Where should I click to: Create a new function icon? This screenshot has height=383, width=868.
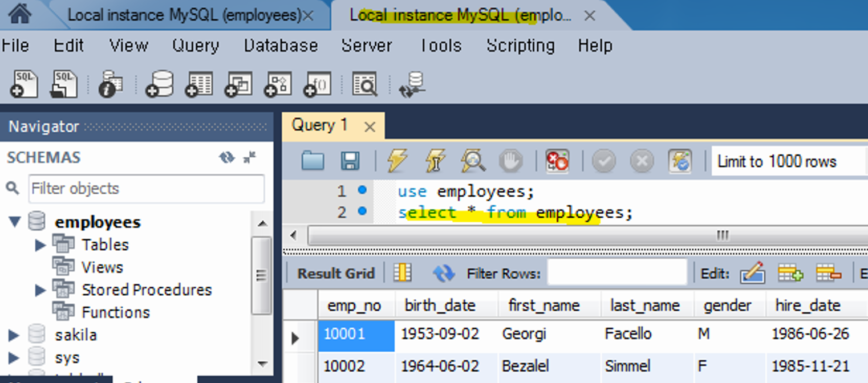click(317, 84)
